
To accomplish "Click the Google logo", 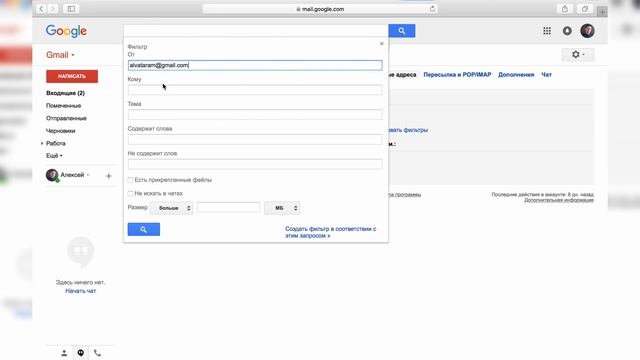I will point(66,31).
